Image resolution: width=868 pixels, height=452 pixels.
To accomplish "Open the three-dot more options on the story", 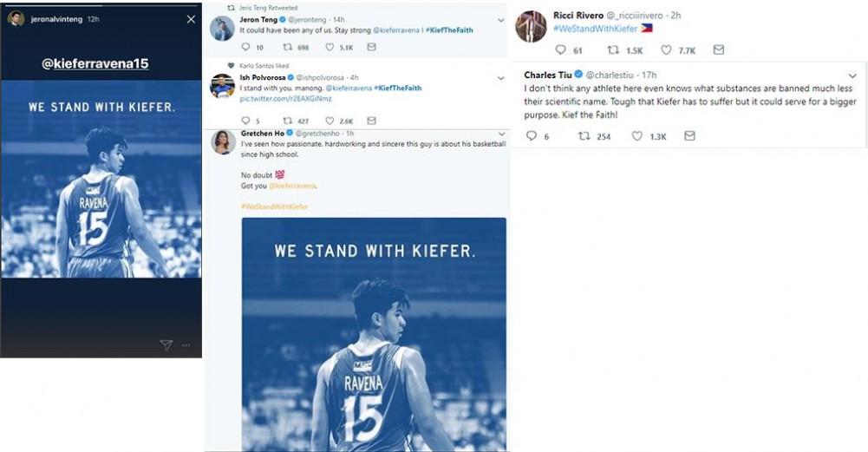I will tap(186, 345).
